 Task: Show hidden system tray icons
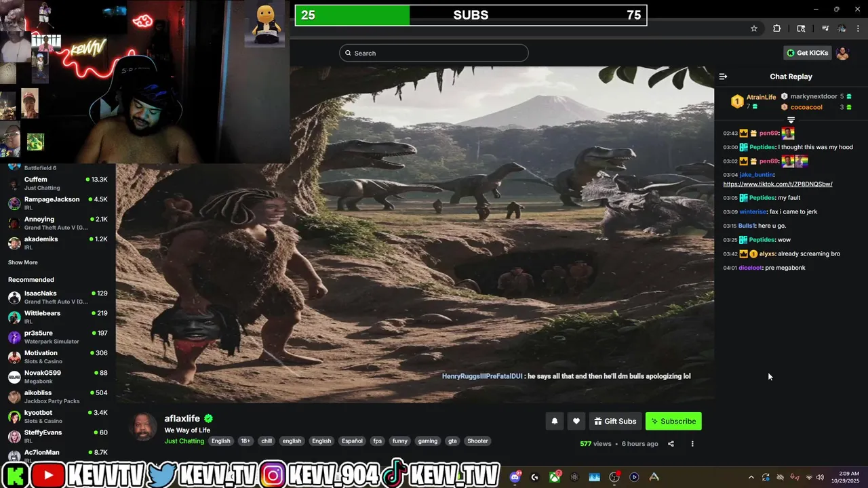point(751,477)
